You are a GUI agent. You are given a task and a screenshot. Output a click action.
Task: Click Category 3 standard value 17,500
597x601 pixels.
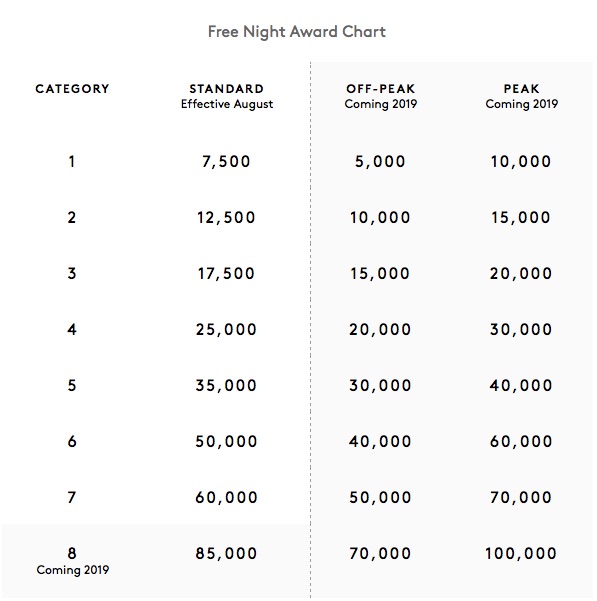tap(226, 273)
